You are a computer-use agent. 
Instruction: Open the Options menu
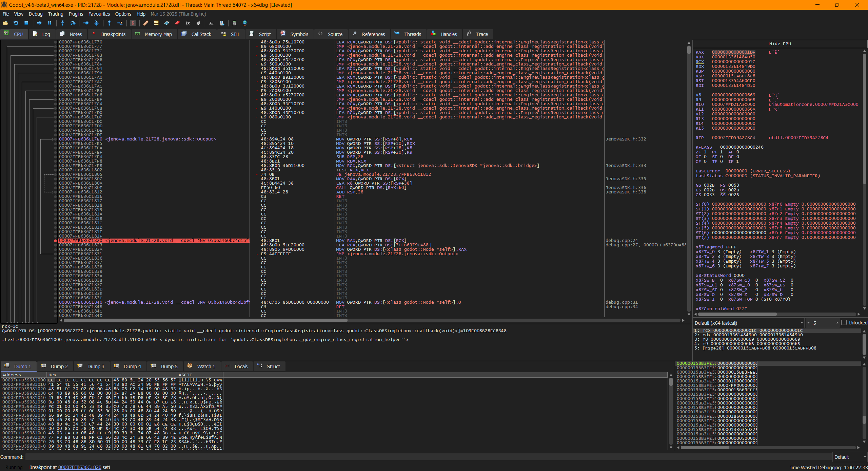point(123,14)
